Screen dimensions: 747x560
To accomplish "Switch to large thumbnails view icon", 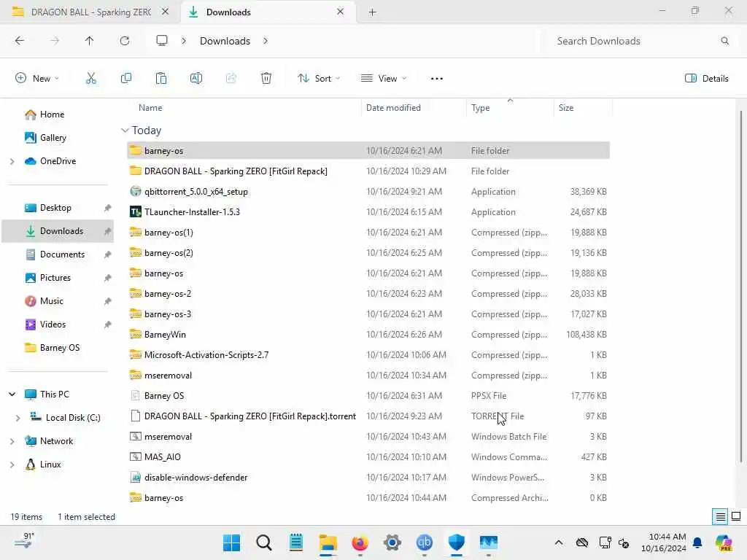I will pos(736,516).
